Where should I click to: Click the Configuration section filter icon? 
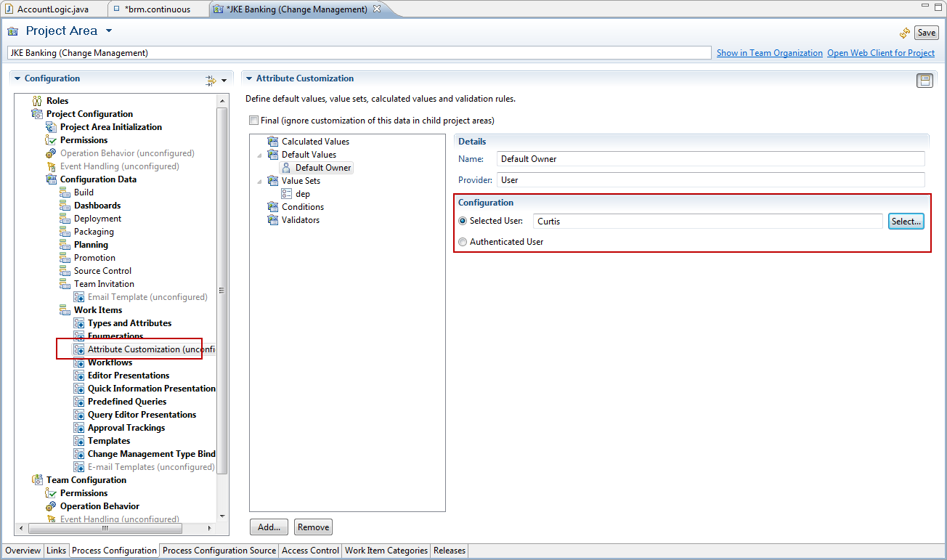point(211,80)
